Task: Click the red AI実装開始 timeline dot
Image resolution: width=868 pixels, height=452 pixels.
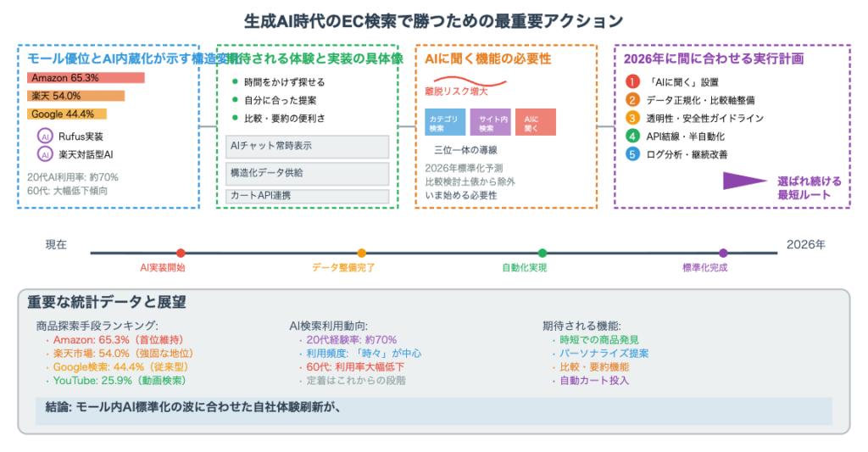Action: [181, 253]
